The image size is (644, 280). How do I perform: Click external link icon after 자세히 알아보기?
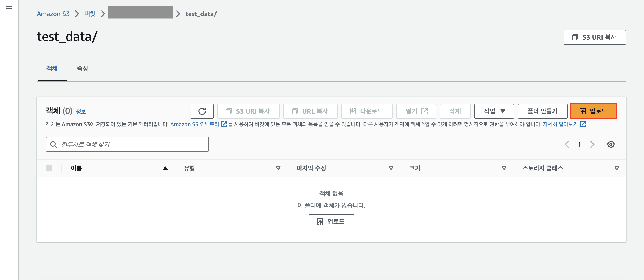tap(583, 124)
